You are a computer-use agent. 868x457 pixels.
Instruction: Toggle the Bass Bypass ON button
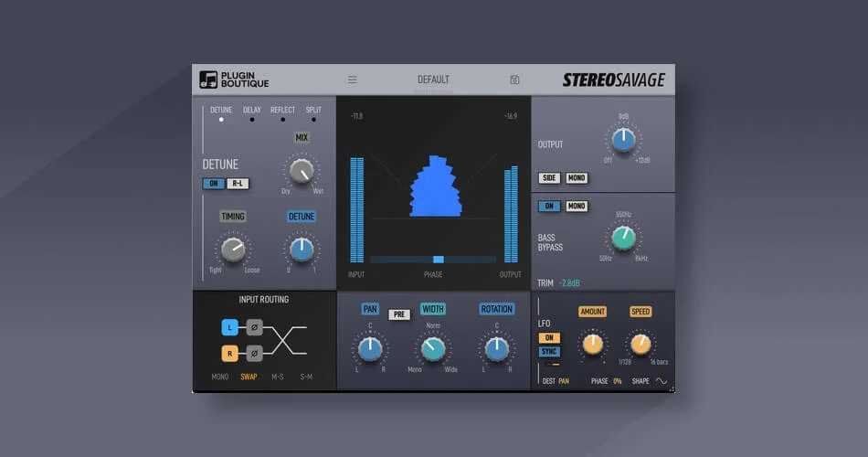549,206
